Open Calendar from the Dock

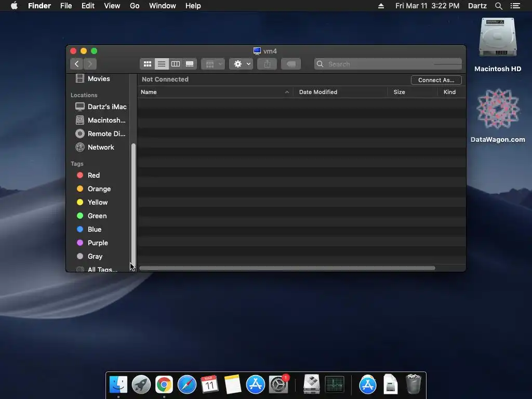click(210, 384)
